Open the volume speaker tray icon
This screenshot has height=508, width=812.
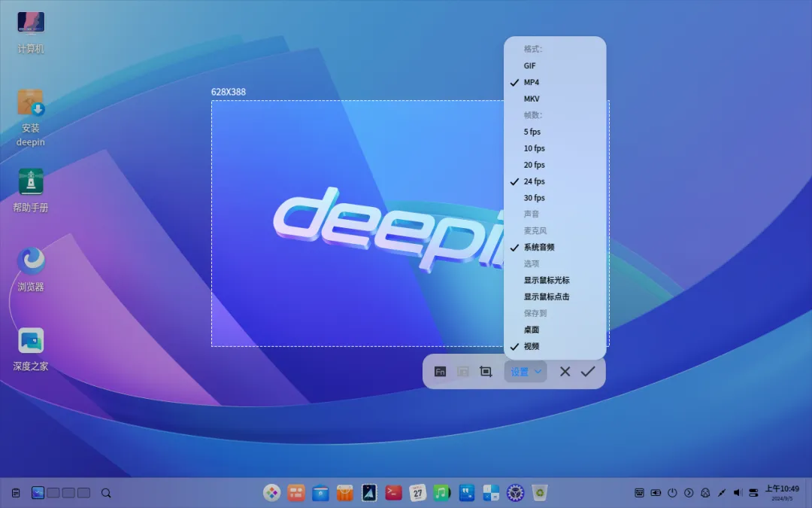(x=738, y=493)
